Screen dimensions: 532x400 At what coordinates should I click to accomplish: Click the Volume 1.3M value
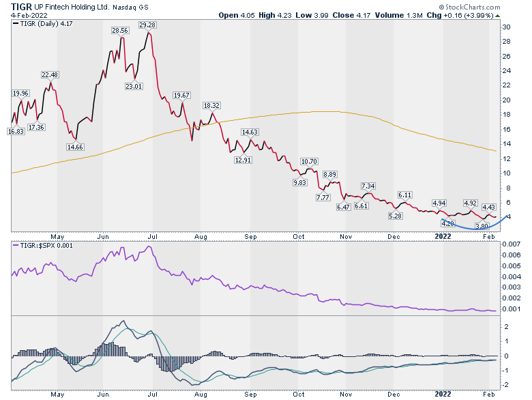399,15
